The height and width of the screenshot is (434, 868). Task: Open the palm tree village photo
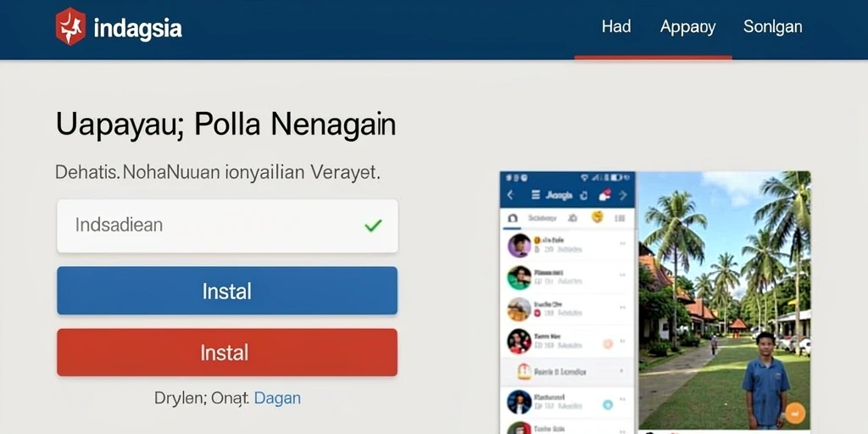(x=725, y=299)
